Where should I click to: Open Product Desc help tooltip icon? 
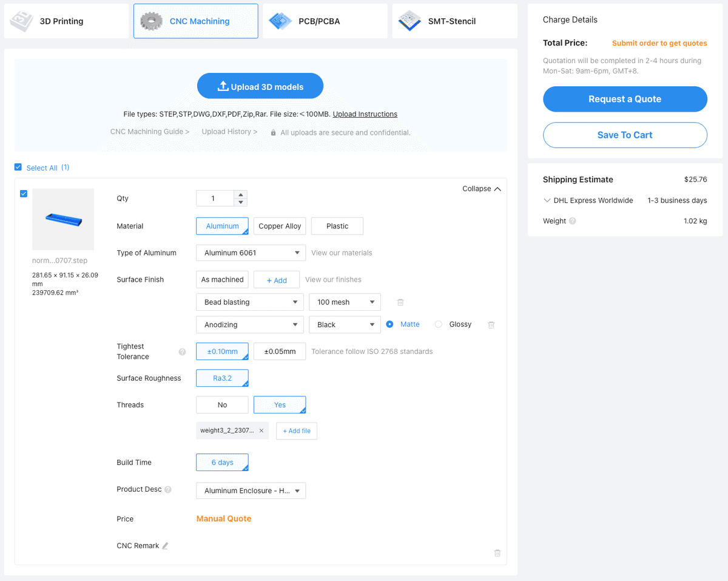coord(168,489)
